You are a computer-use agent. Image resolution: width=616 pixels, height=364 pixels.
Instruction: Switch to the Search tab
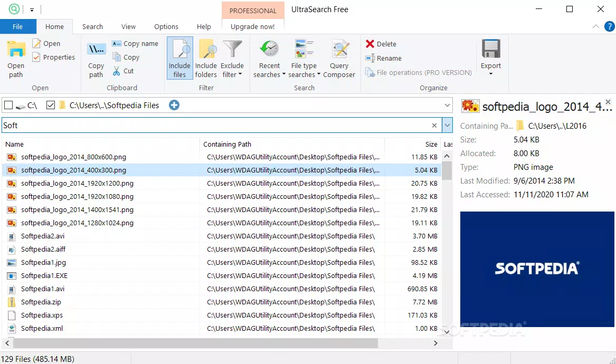point(93,27)
